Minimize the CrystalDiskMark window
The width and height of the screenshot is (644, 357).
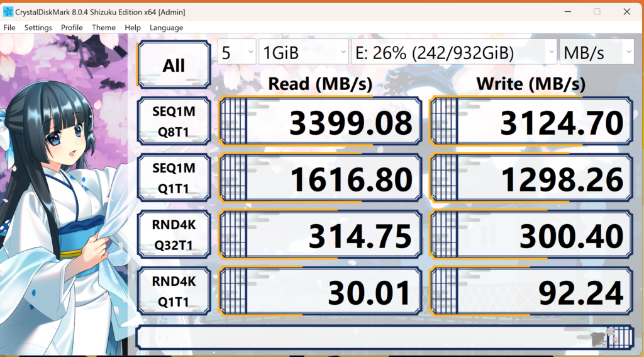[568, 11]
